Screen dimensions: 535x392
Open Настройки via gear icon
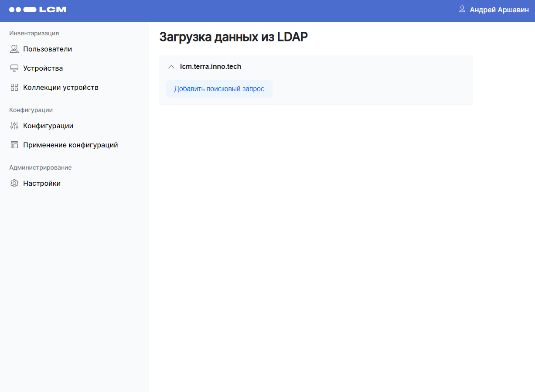click(14, 183)
